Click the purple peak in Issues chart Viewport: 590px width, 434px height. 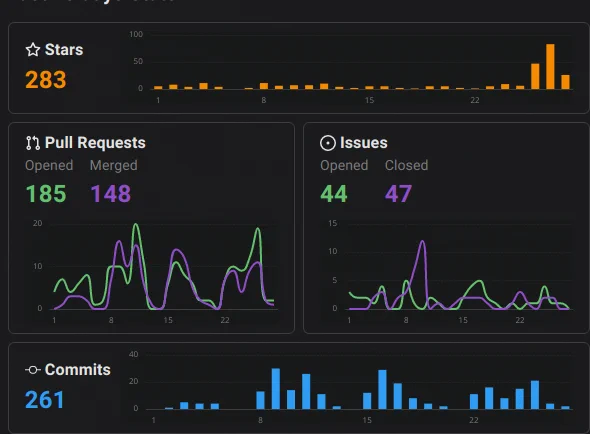423,241
